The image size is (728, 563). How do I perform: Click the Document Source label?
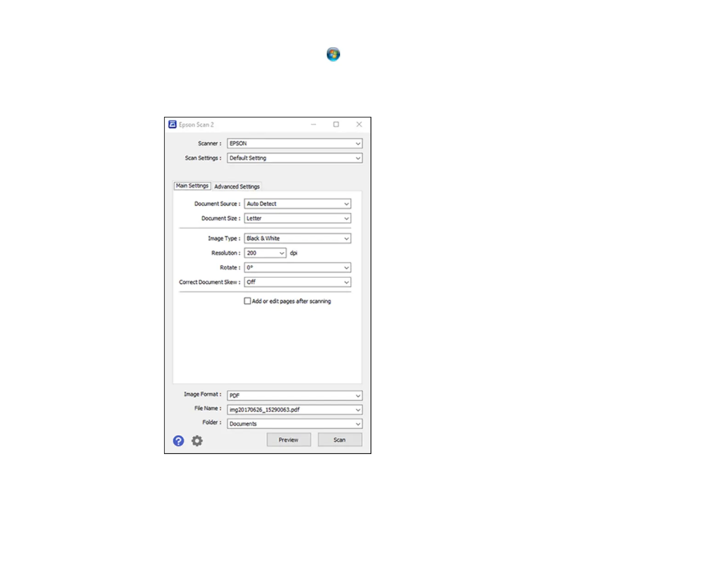pos(217,204)
